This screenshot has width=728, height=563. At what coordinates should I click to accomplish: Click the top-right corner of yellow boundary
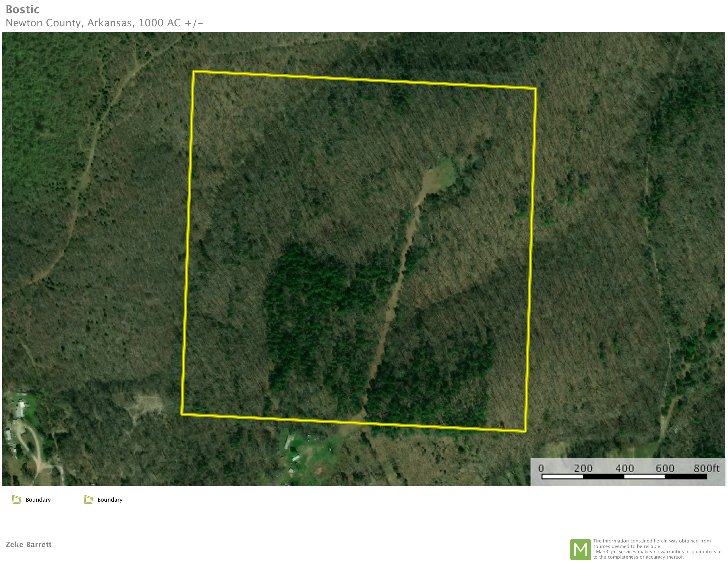[x=536, y=89]
